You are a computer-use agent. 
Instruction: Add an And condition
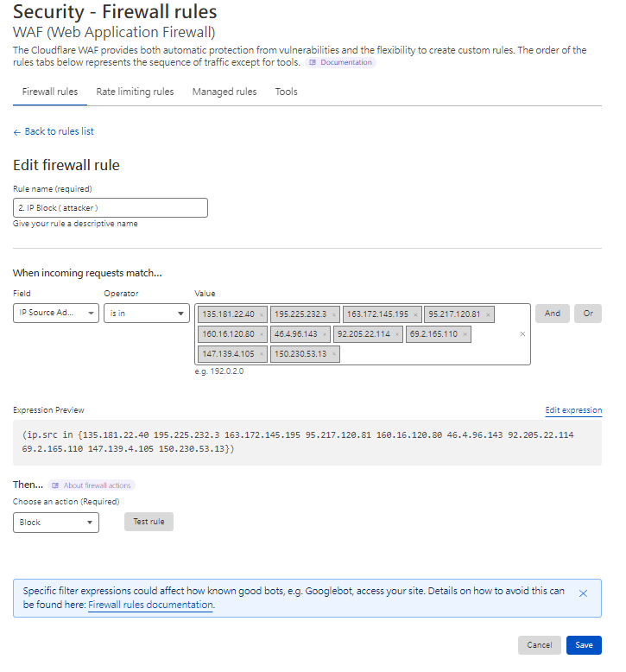pyautogui.click(x=552, y=314)
